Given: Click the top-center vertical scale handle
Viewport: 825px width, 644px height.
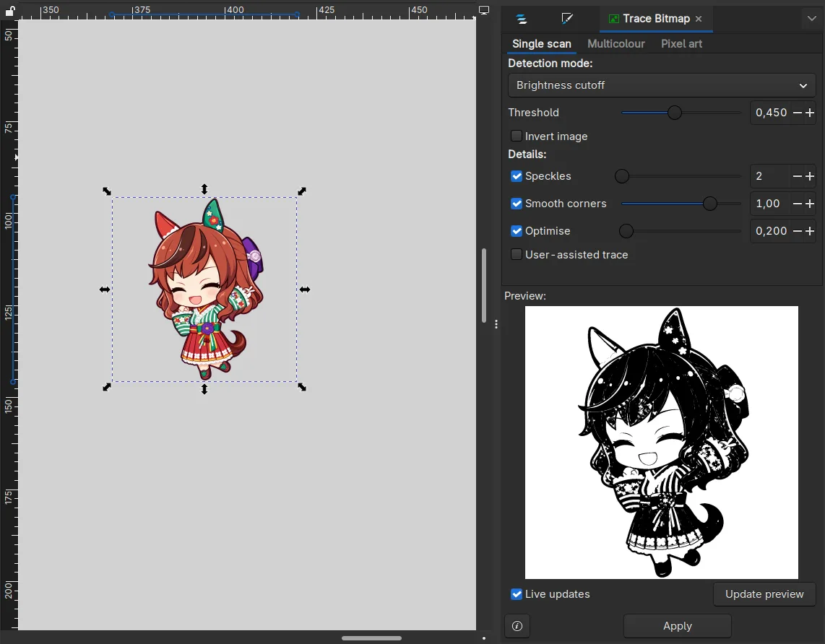Looking at the screenshot, I should tap(204, 188).
